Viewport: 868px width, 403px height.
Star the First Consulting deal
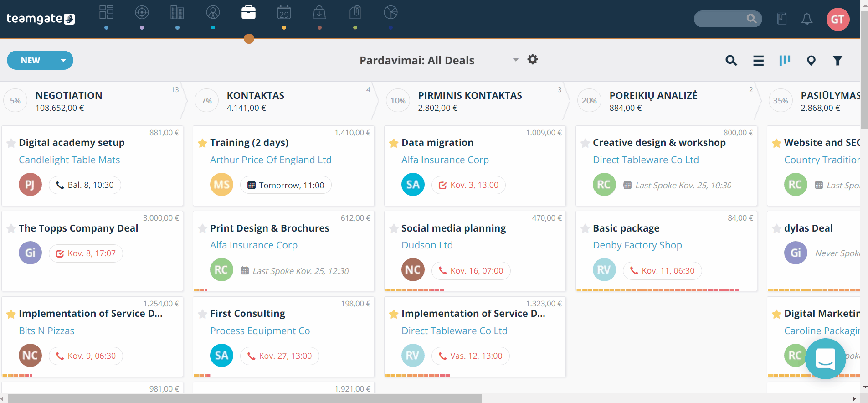[x=203, y=314]
